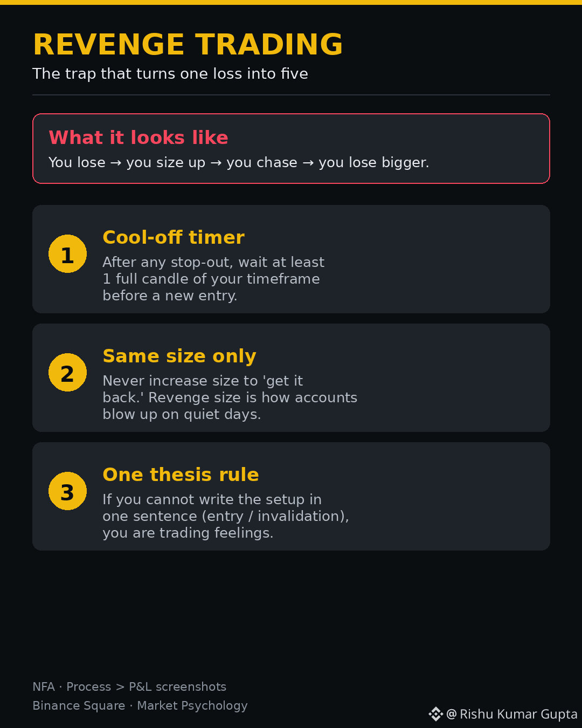Click the 'Never increase size' description text
The height and width of the screenshot is (728, 582).
[230, 397]
